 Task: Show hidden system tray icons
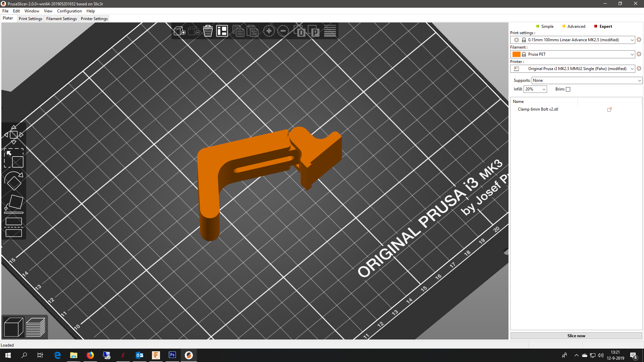click(576, 355)
